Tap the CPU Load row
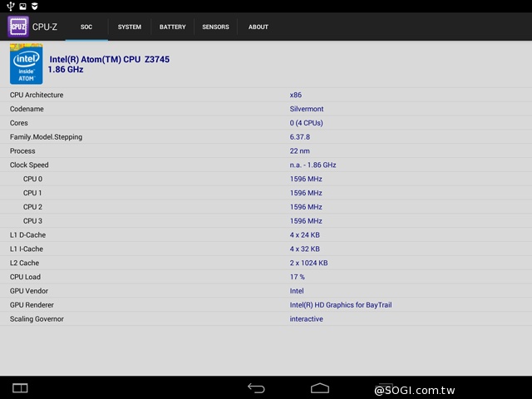532x399 pixels. coord(266,277)
